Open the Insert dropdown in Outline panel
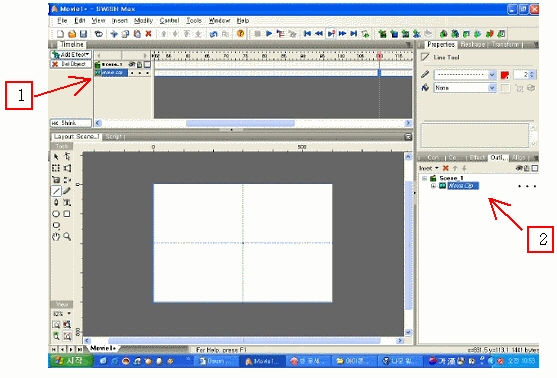This screenshot has height=378, width=557. point(429,168)
